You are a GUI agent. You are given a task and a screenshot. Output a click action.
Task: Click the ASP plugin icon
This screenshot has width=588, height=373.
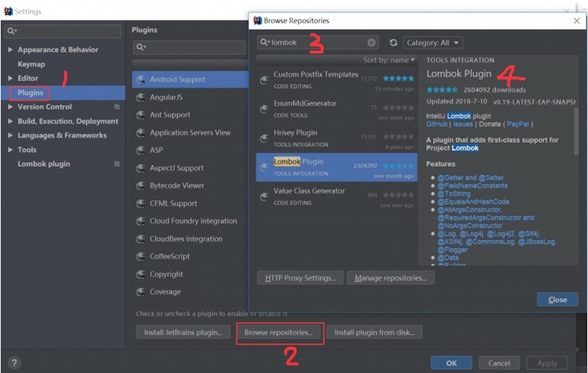coord(141,151)
